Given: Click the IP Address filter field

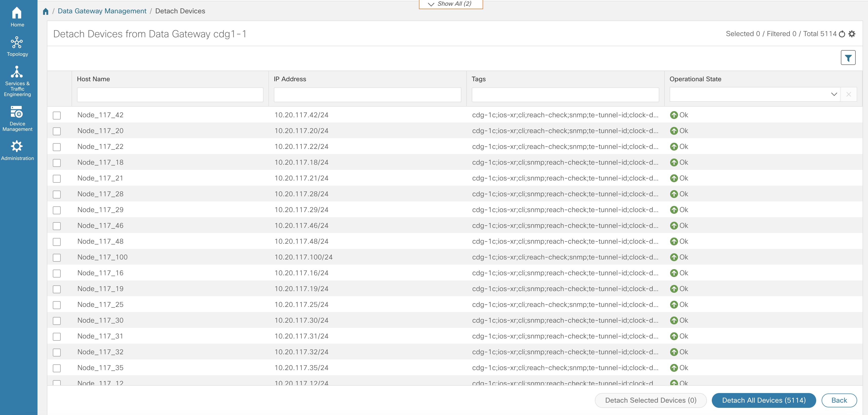Looking at the screenshot, I should point(367,95).
